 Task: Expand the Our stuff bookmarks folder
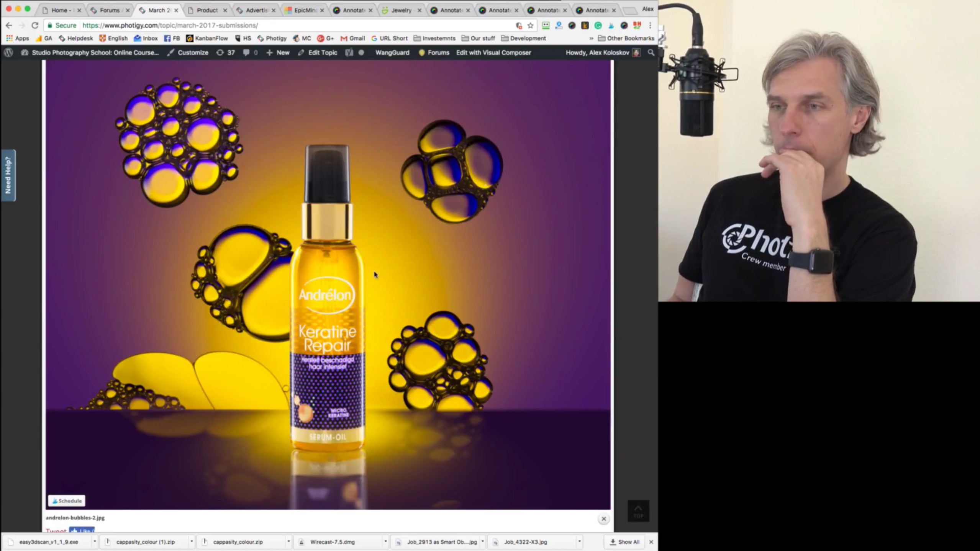point(478,38)
